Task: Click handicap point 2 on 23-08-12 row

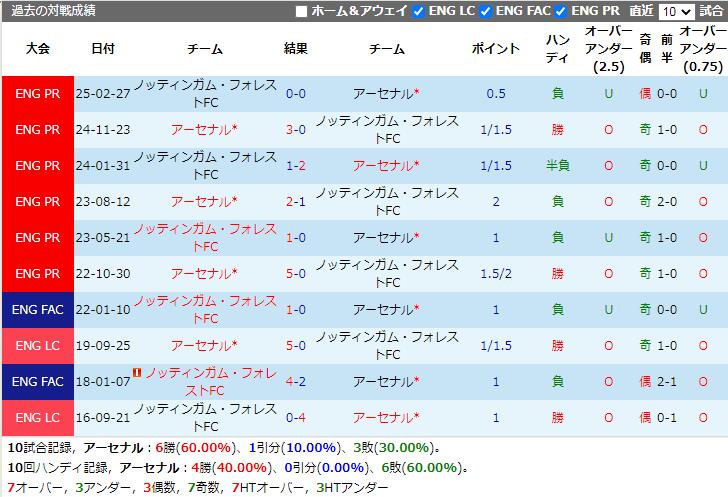Action: (x=496, y=202)
